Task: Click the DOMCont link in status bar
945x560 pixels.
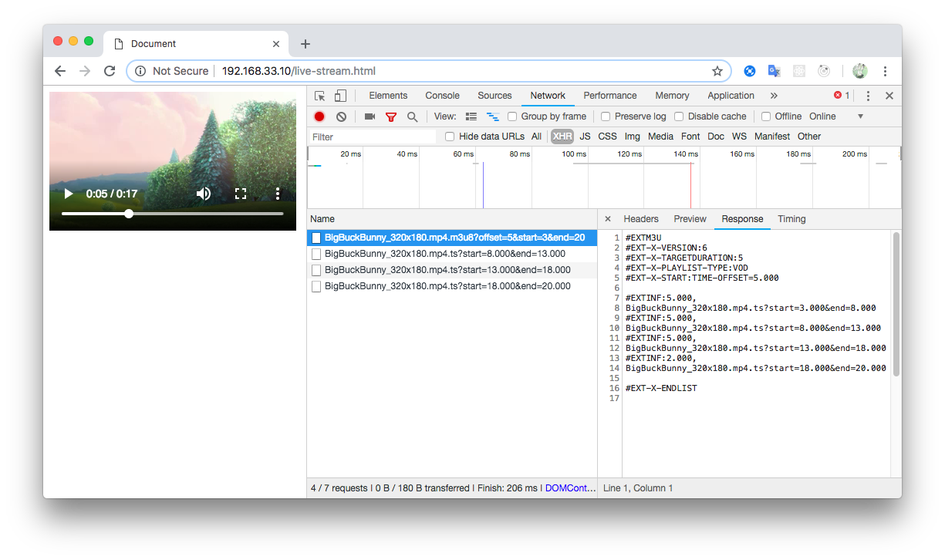Action: click(569, 487)
